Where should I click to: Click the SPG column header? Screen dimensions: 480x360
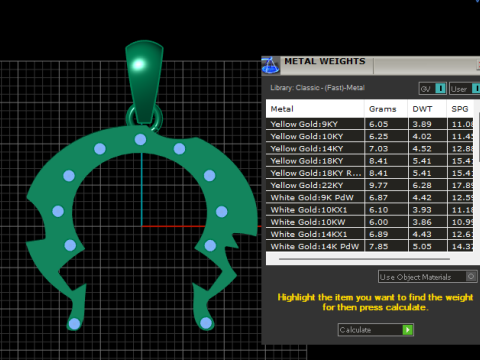[x=460, y=109]
